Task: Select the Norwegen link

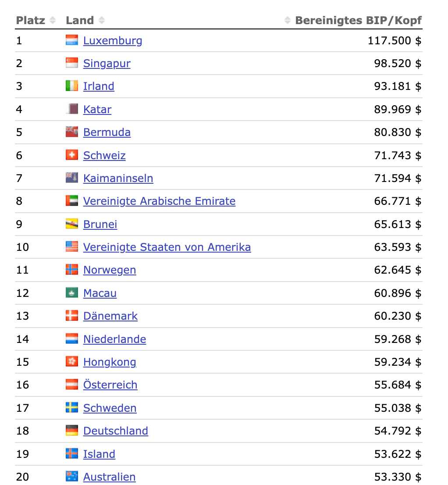Action: pos(110,270)
